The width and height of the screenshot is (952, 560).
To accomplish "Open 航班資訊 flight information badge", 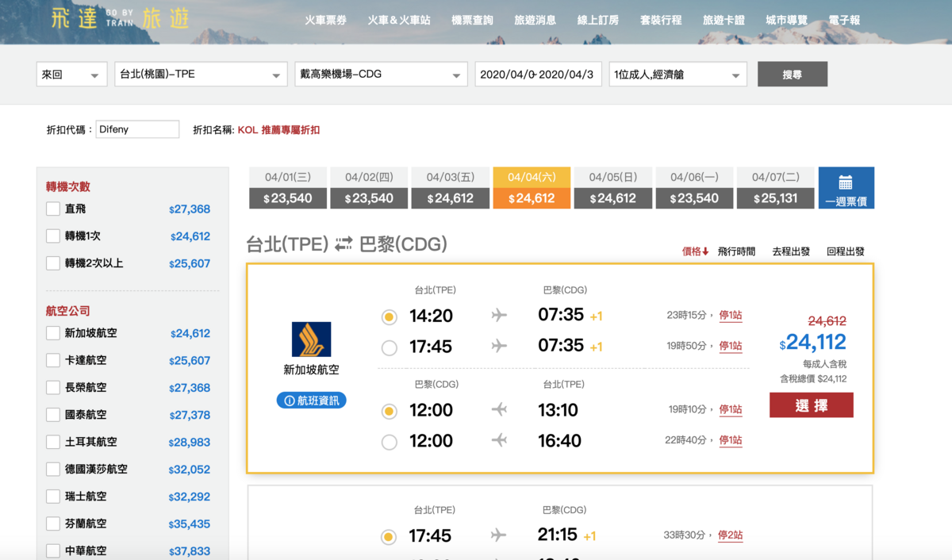I will tap(311, 401).
